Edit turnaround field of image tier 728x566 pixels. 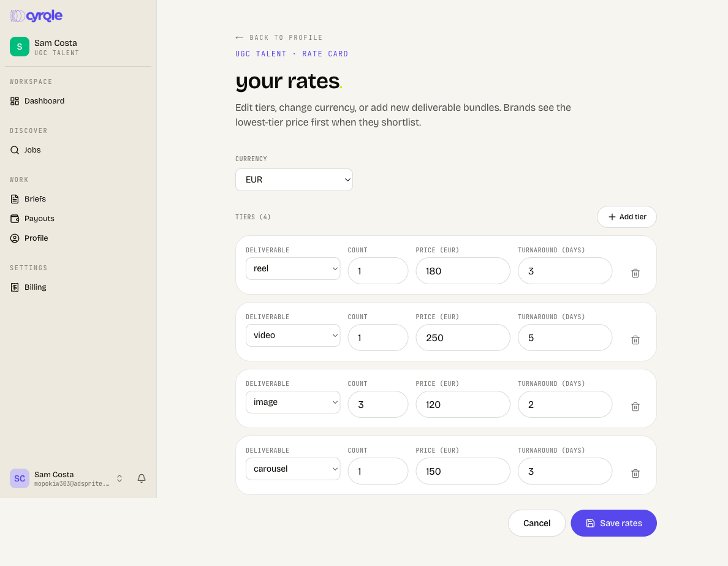[565, 404]
